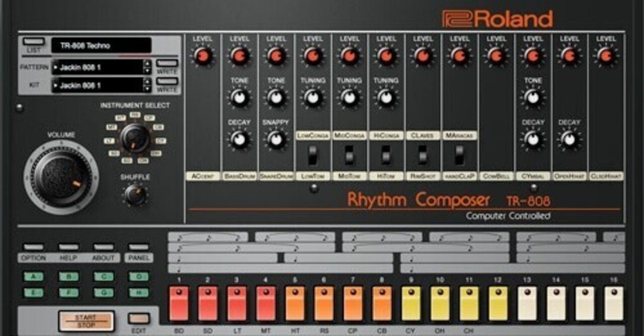Click the SHUFFLE knob
This screenshot has height=336, width=644.
coord(135,195)
